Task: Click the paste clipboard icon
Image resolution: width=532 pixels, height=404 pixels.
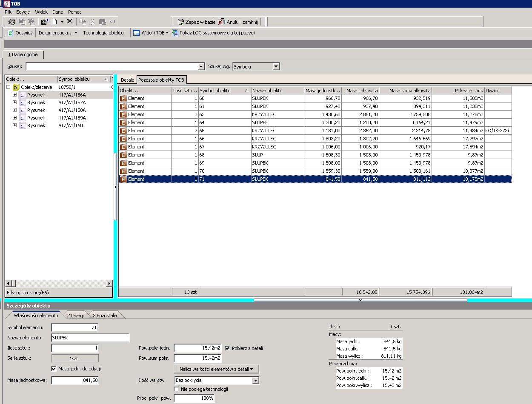Action: [x=102, y=21]
